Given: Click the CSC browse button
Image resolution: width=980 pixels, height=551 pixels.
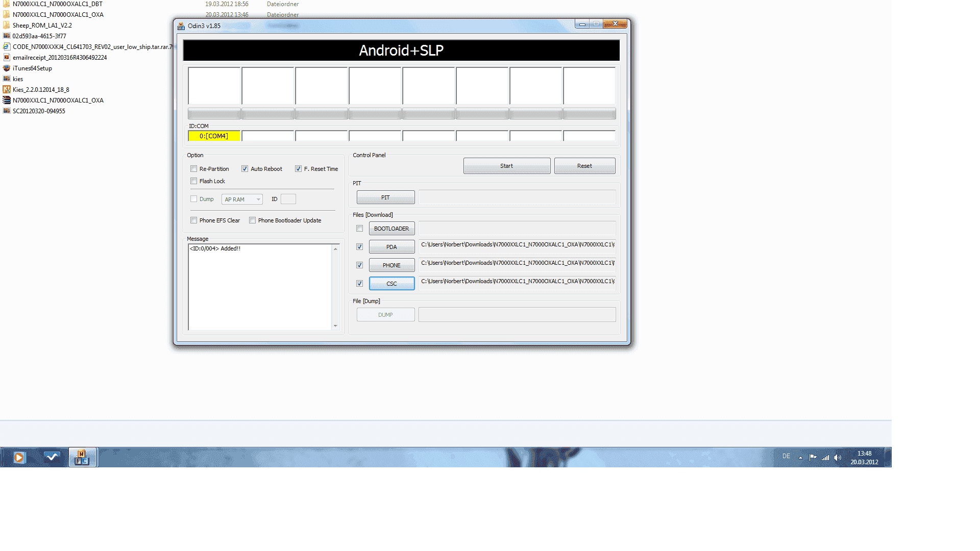Looking at the screenshot, I should (x=391, y=284).
